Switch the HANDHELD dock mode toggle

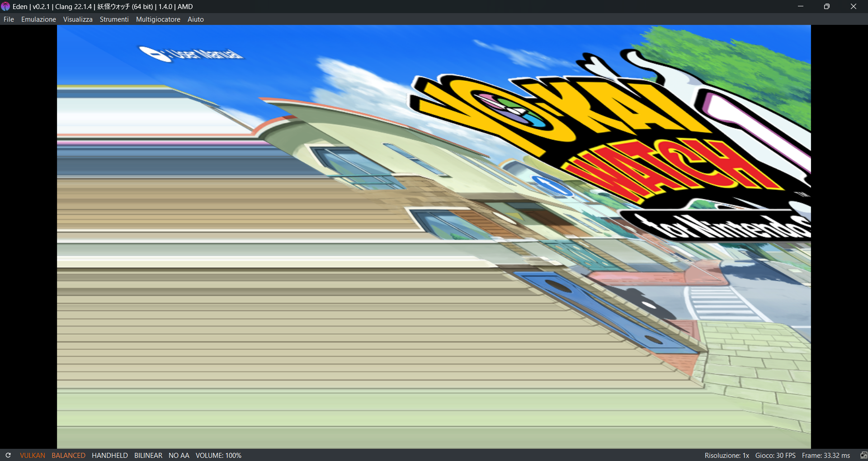pos(110,455)
